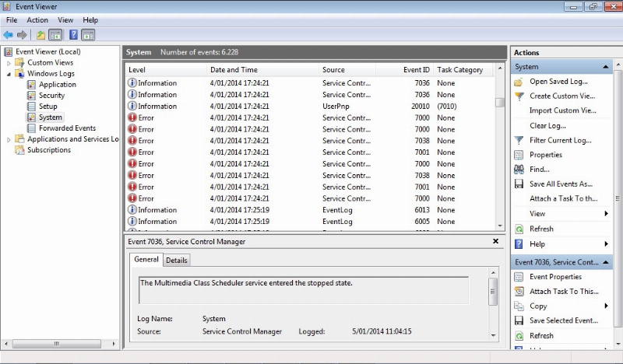Open the Action menu

coord(37,20)
